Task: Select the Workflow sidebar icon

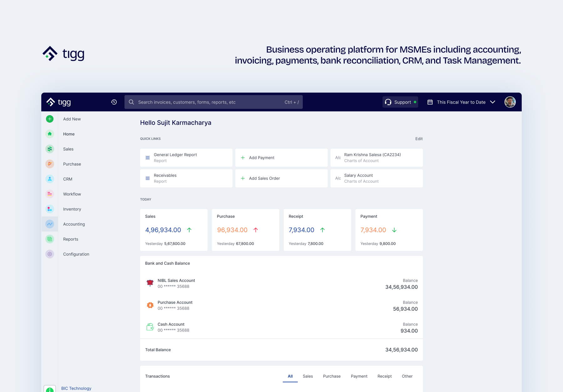Action: click(x=50, y=194)
